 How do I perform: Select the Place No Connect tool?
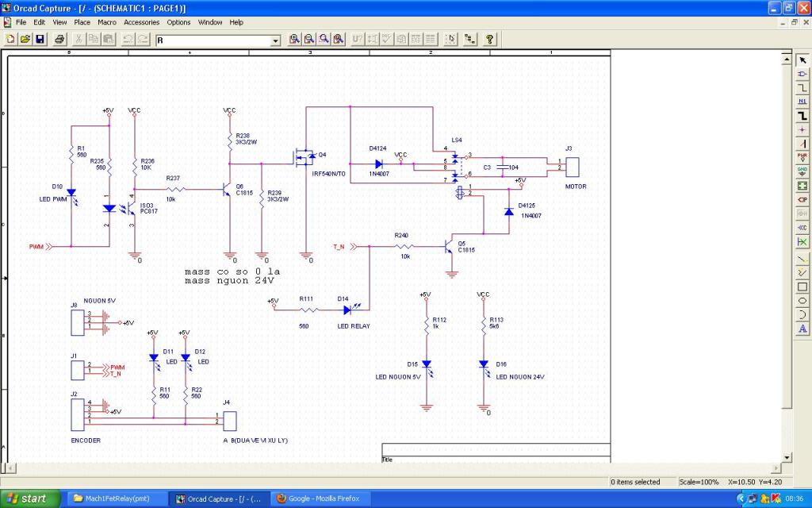point(802,241)
